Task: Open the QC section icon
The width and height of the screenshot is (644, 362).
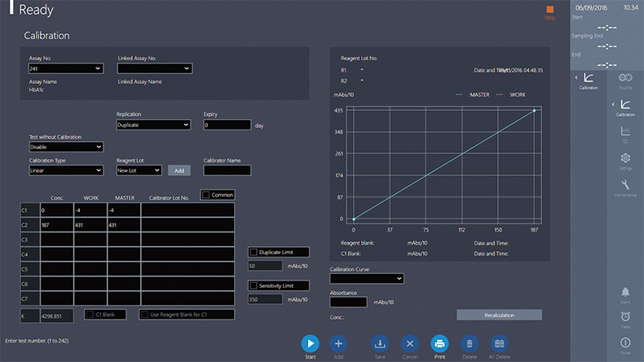Action: click(x=625, y=131)
